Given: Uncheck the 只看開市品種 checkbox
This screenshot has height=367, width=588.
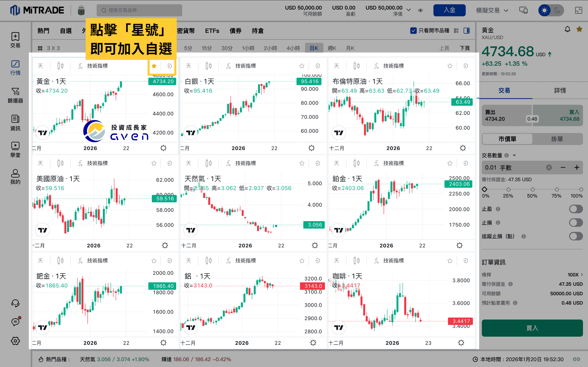Looking at the screenshot, I should (414, 31).
